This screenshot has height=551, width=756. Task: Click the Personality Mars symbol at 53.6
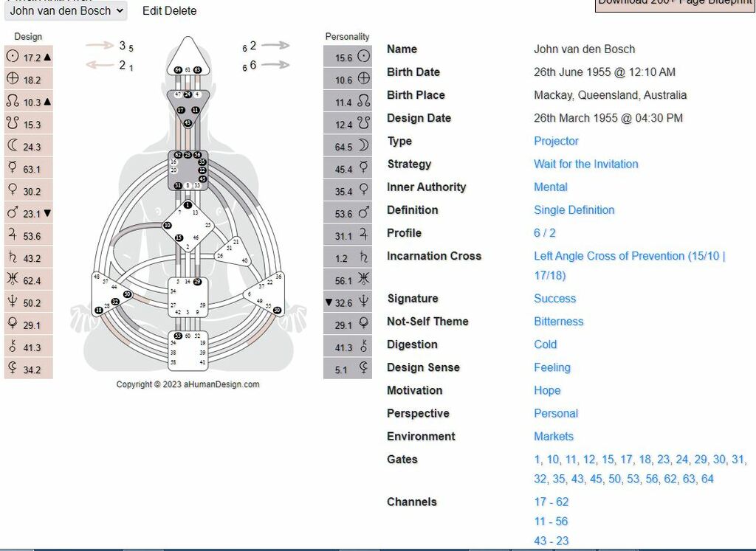(363, 213)
